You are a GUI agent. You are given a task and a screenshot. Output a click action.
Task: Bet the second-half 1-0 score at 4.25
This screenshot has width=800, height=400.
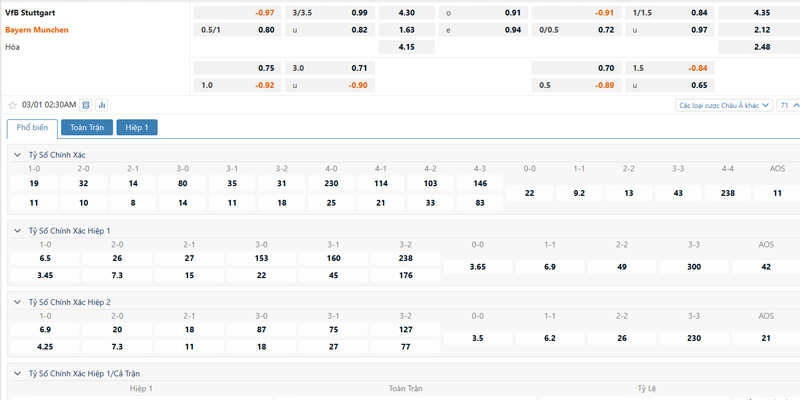tap(45, 347)
